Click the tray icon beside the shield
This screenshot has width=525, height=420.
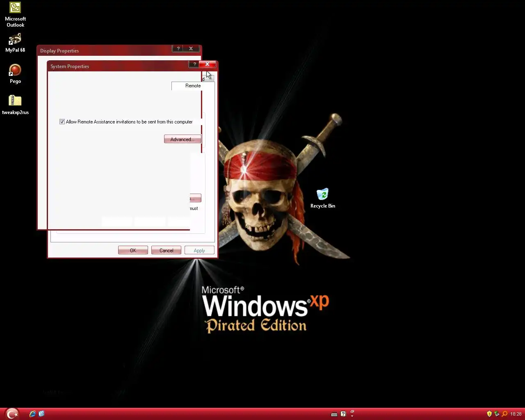tap(497, 414)
